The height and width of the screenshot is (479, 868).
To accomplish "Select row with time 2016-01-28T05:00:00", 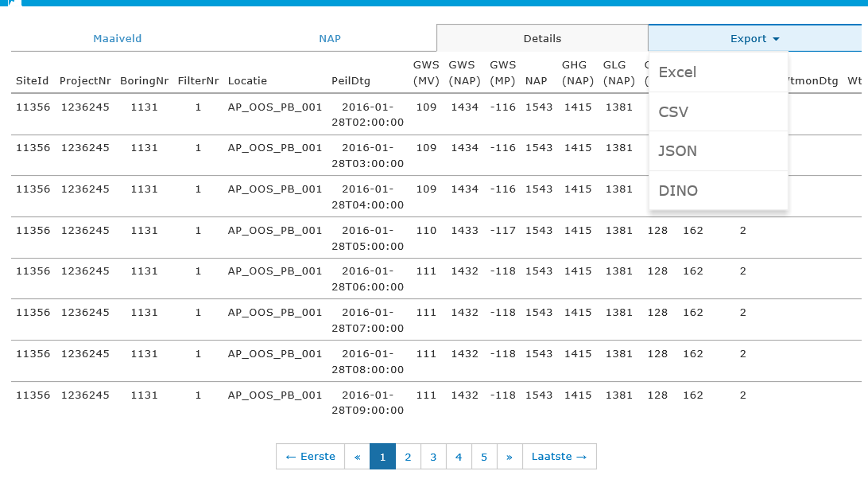I will coord(436,238).
